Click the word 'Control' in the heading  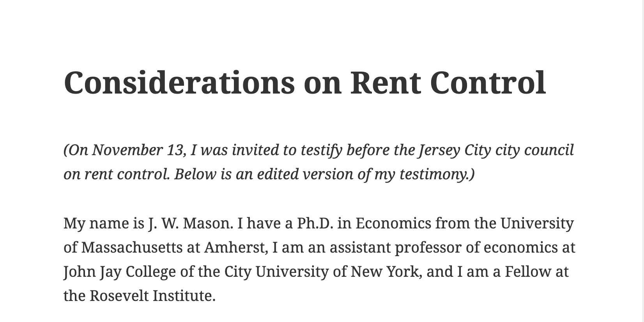coord(488,83)
